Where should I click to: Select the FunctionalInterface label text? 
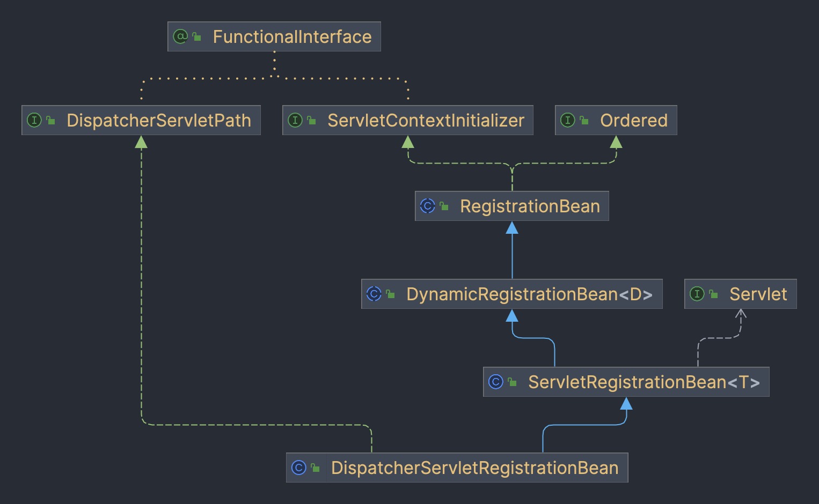[292, 36]
